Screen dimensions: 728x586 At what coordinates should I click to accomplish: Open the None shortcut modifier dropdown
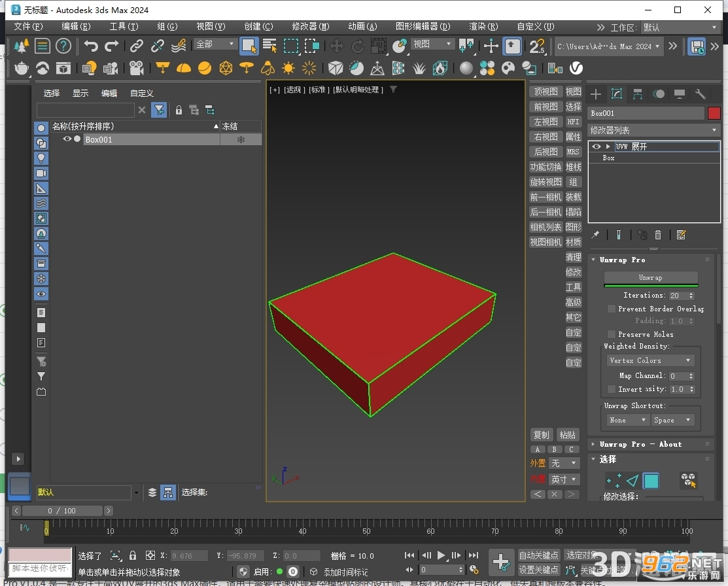tap(628, 420)
